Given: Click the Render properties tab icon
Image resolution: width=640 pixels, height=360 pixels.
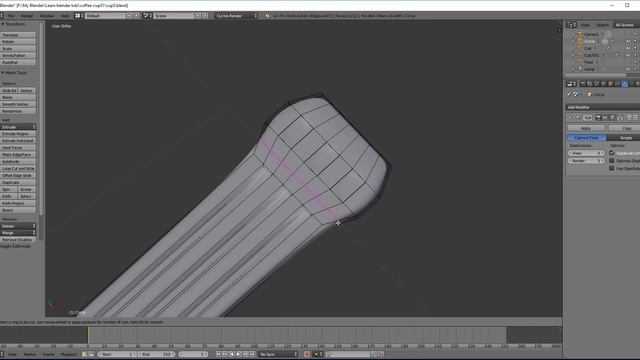Looking at the screenshot, I should click(583, 84).
